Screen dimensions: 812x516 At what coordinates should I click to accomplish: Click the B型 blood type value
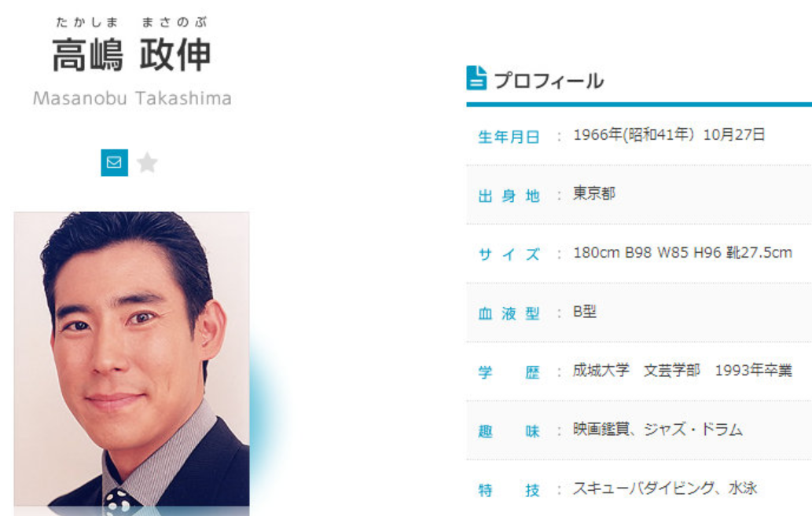click(x=585, y=312)
